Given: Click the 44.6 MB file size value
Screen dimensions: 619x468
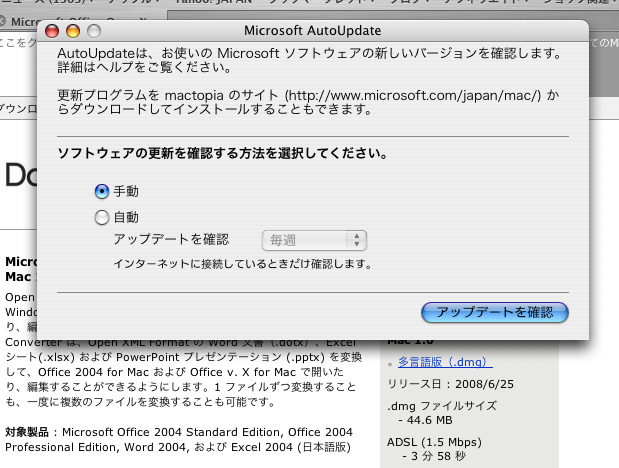Looking at the screenshot, I should (x=430, y=420).
